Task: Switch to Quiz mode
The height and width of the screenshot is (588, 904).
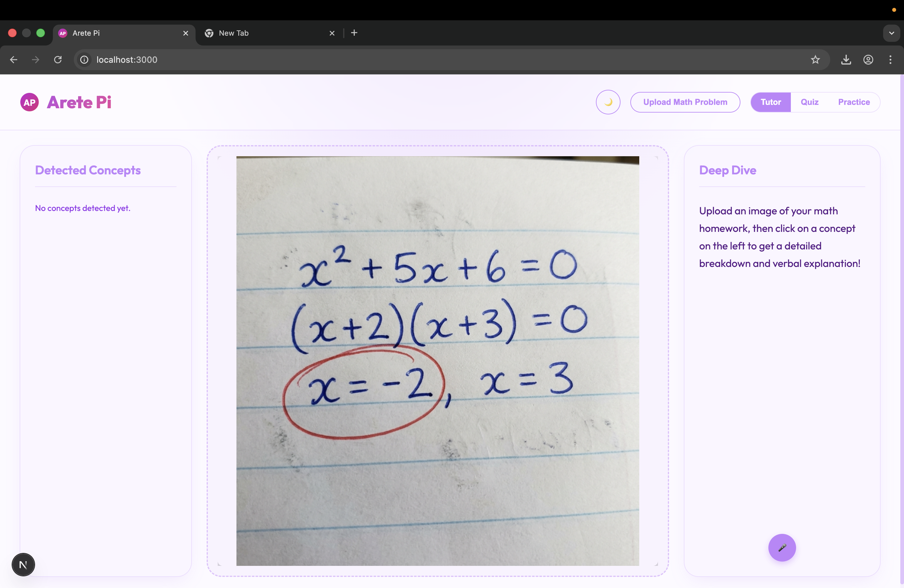Action: (x=809, y=102)
